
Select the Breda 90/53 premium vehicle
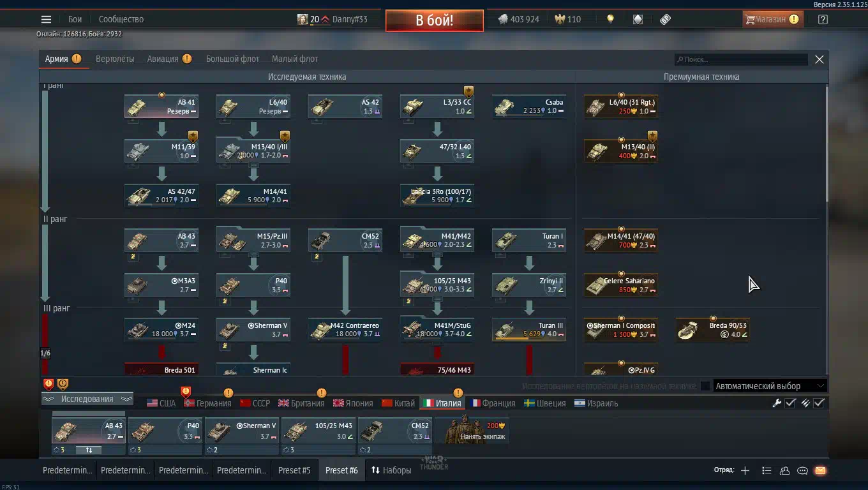click(x=713, y=330)
